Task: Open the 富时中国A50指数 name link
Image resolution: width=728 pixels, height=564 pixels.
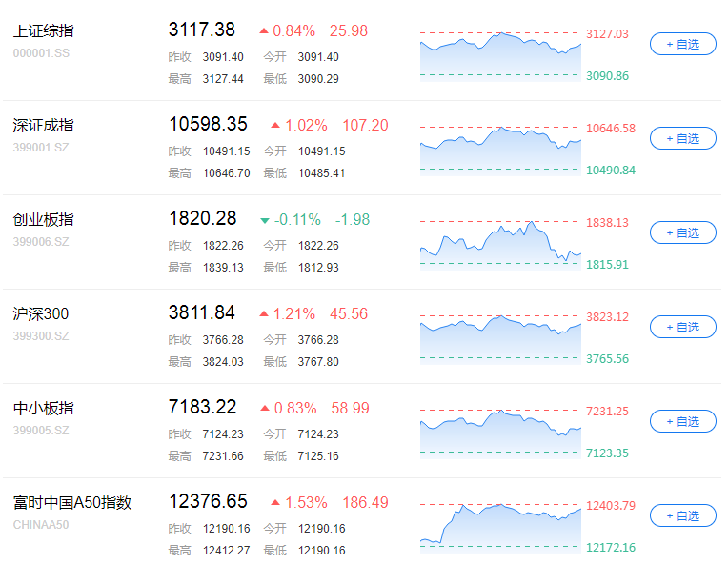Action: point(72,502)
